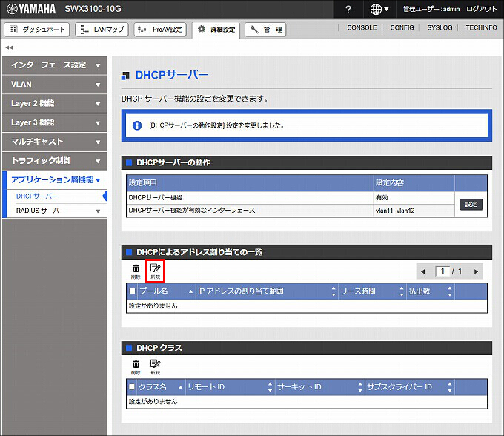The width and height of the screenshot is (504, 436).
Task: Click the 管理ユーザー: admin text
Action: point(431,9)
